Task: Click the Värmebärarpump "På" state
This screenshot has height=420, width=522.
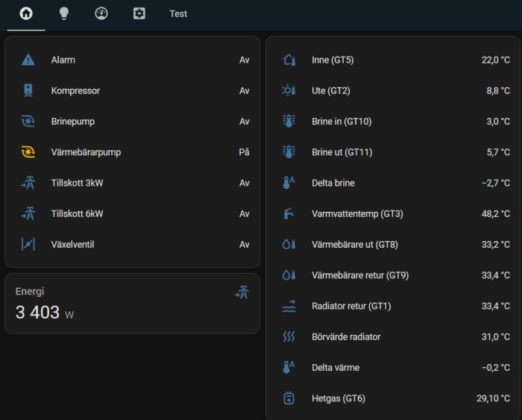Action: (244, 152)
